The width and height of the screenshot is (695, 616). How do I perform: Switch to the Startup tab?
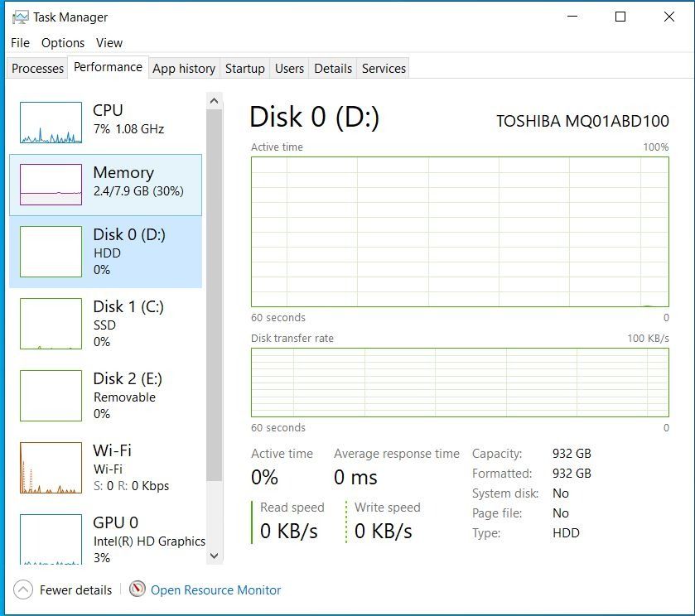pos(244,69)
